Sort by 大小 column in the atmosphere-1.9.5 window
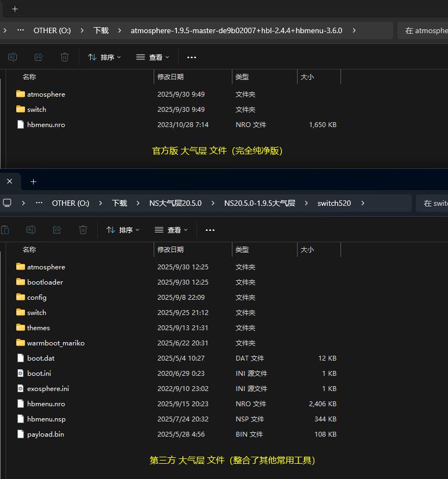The height and width of the screenshot is (479, 448). pos(307,77)
